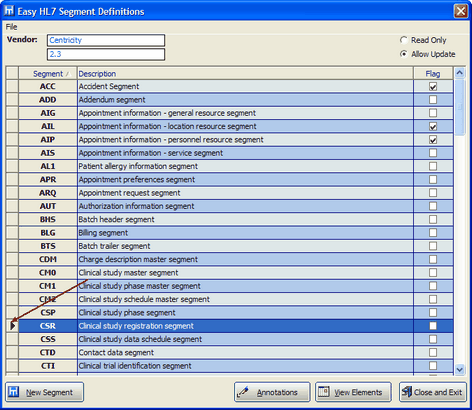
Task: Check the Flag box for ADD segment
Action: (x=433, y=100)
